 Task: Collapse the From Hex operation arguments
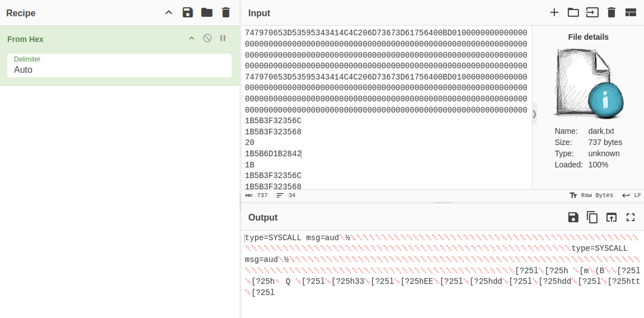pos(192,38)
